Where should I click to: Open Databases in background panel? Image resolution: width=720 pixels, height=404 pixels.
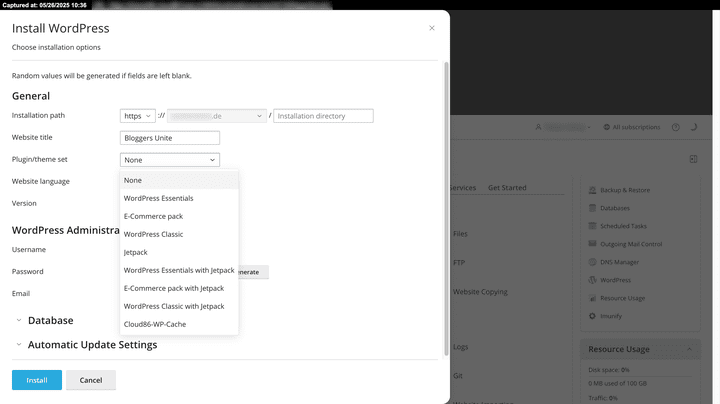[x=615, y=208]
